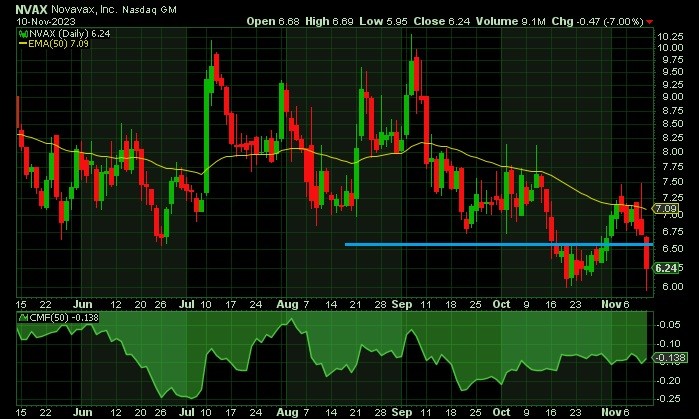Click the 10.25 price axis label

click(670, 37)
